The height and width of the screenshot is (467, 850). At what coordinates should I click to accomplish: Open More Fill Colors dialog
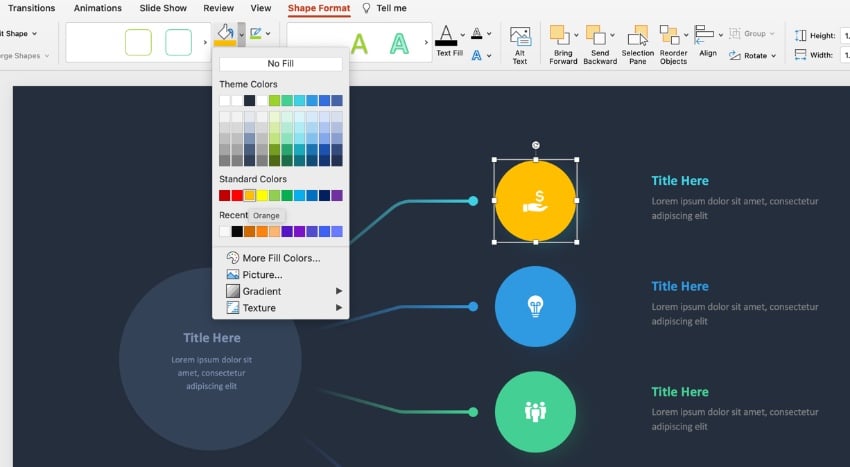pos(280,258)
